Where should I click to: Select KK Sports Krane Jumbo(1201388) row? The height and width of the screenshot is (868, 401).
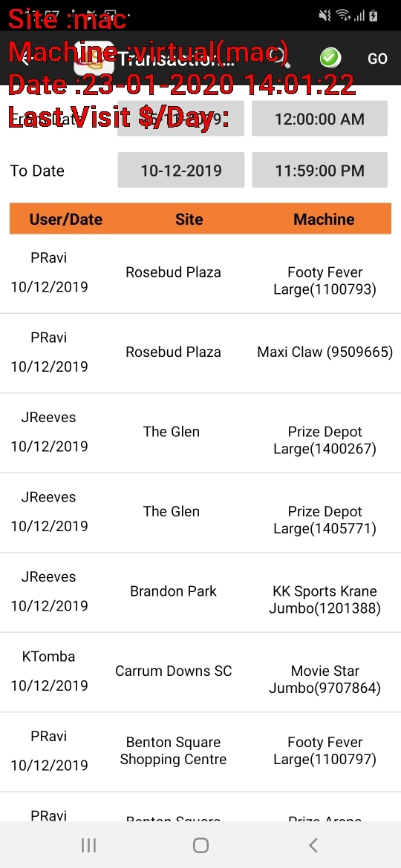[x=200, y=592]
